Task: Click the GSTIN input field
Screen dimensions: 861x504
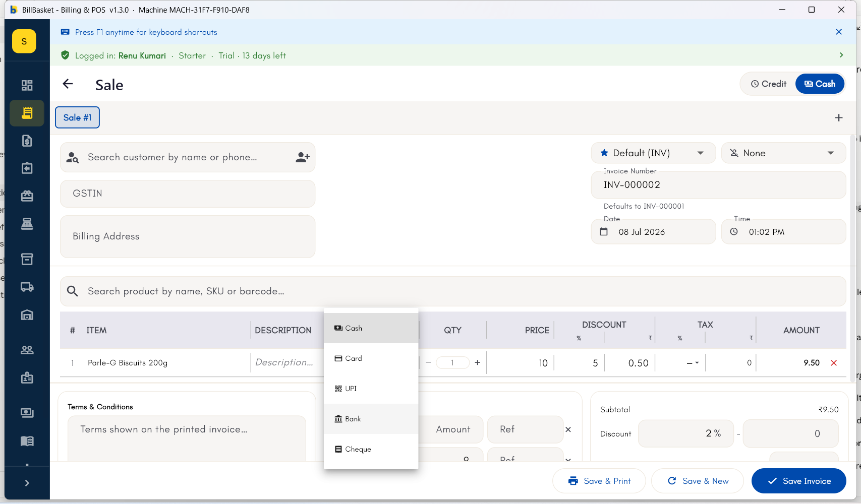Action: tap(188, 194)
